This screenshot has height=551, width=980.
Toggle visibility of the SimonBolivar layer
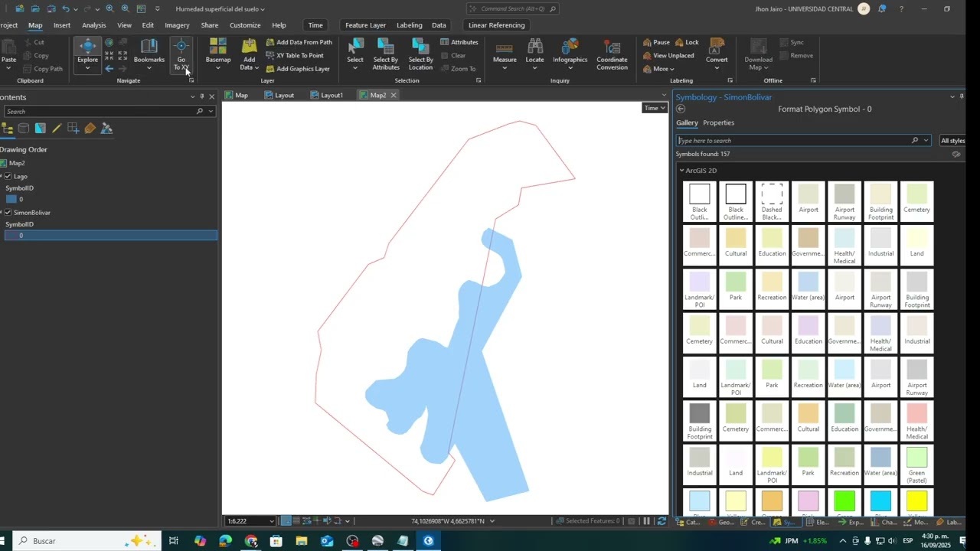[8, 213]
